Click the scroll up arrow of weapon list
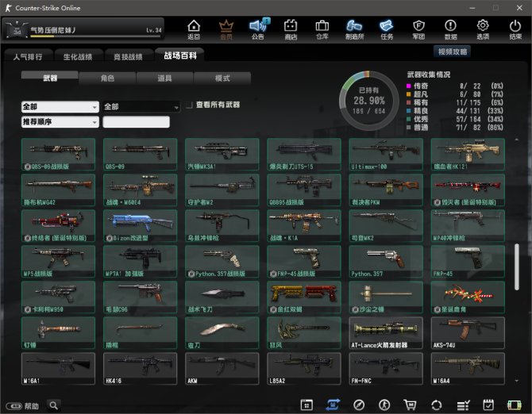This screenshot has height=414, width=532. (517, 140)
